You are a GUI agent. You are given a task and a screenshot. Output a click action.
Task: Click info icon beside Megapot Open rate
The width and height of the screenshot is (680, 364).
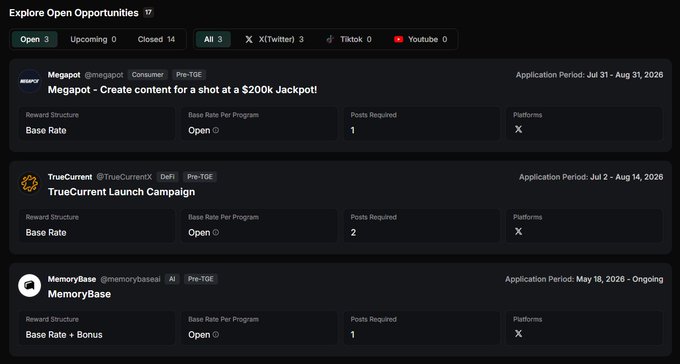click(x=216, y=130)
